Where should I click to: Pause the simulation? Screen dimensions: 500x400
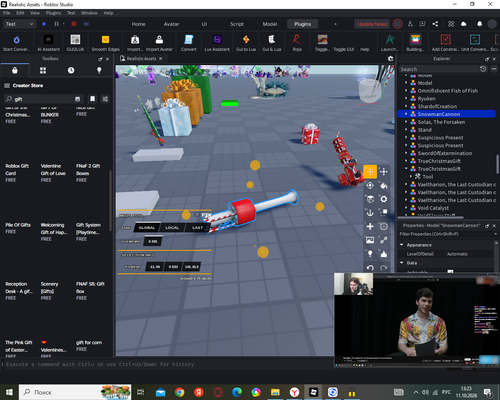coord(56,24)
